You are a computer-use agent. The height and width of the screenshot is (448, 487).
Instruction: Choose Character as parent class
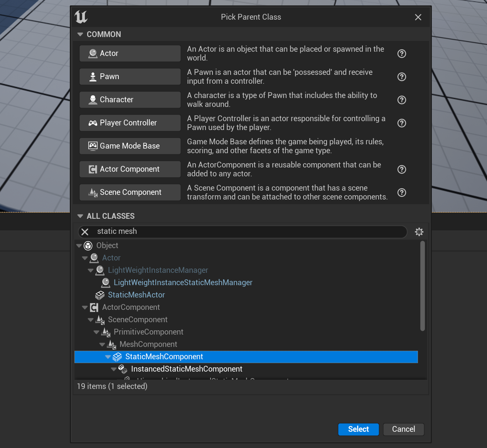130,100
